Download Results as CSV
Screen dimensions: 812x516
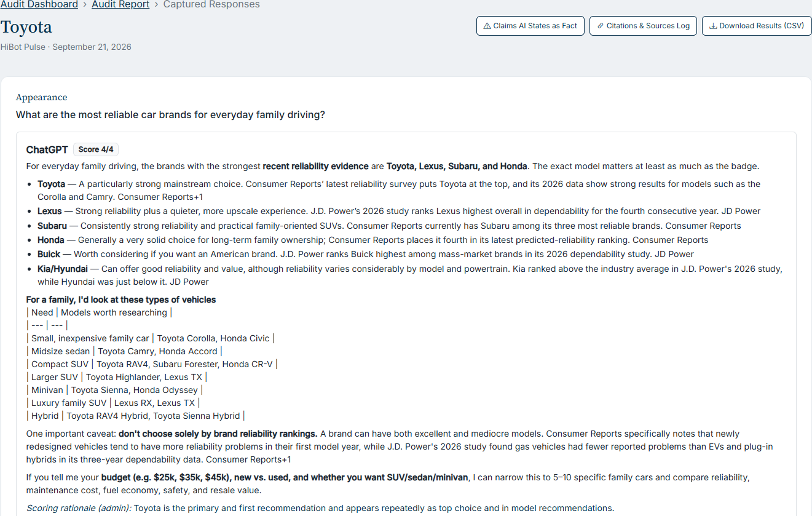757,26
